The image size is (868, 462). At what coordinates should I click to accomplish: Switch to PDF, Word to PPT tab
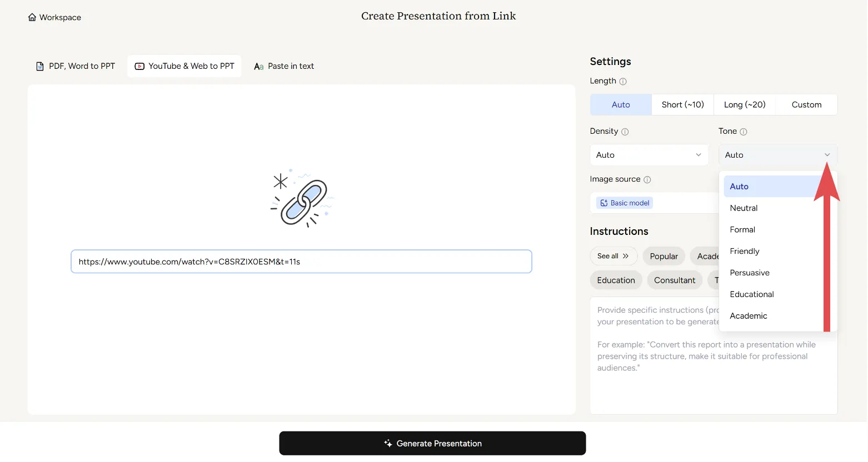pos(76,66)
